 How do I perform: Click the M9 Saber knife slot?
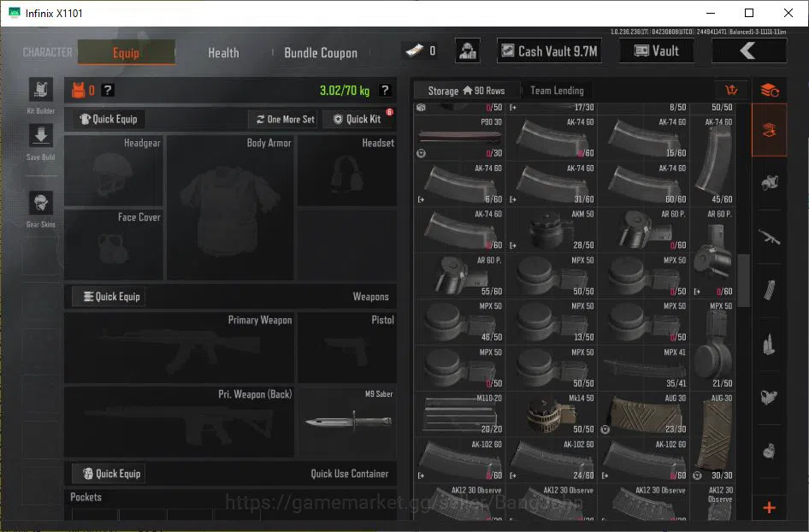[347, 422]
